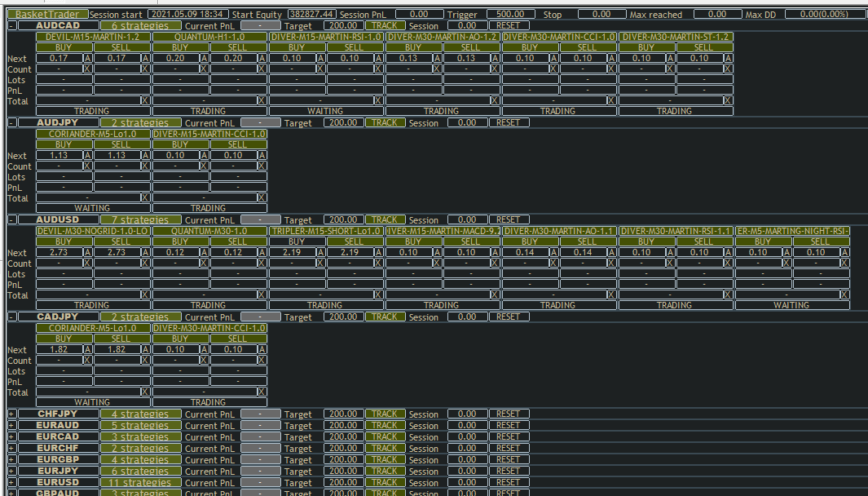Click the Session start value 2021.05.09 18:34
The width and height of the screenshot is (868, 496).
187,14
